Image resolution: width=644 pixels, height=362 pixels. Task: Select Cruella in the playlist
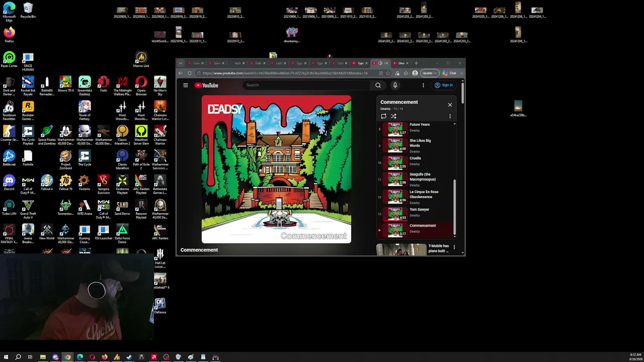(416, 162)
